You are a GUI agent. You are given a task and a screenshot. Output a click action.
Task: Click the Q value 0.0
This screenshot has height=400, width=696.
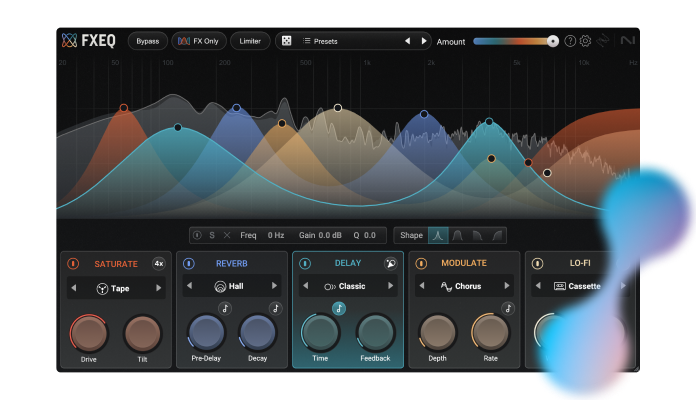click(x=370, y=235)
